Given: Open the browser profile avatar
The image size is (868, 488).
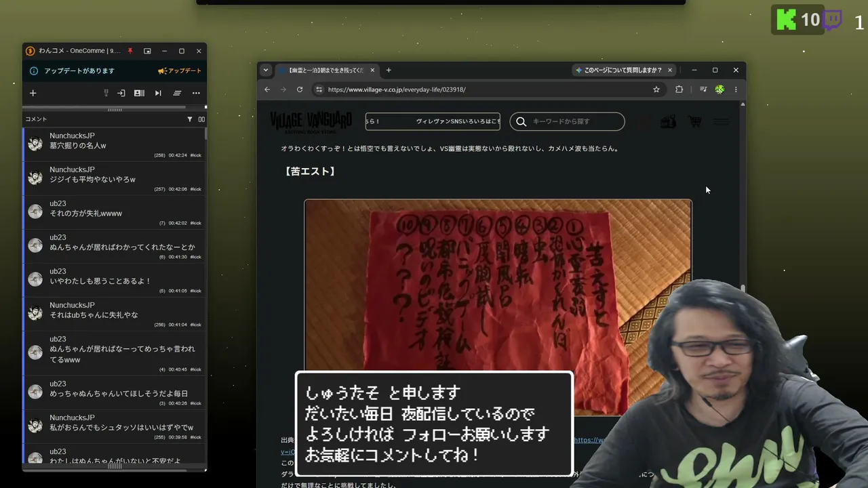Looking at the screenshot, I should tap(719, 89).
